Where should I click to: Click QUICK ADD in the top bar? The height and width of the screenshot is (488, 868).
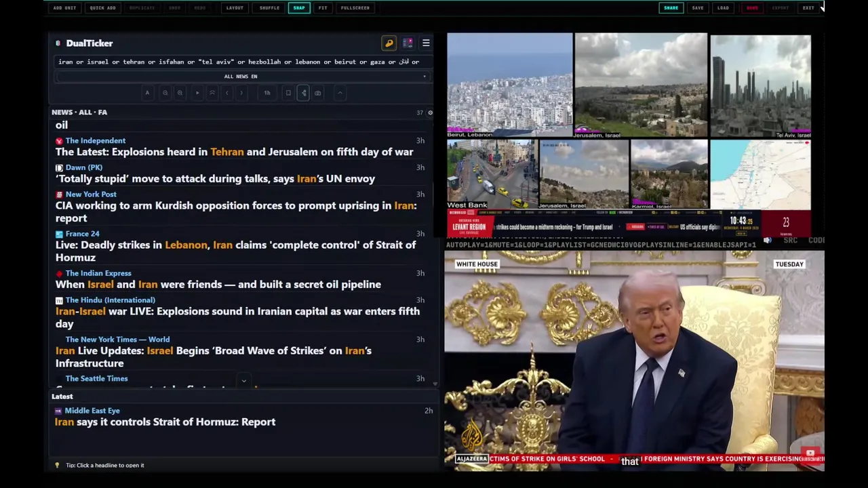[x=102, y=8]
